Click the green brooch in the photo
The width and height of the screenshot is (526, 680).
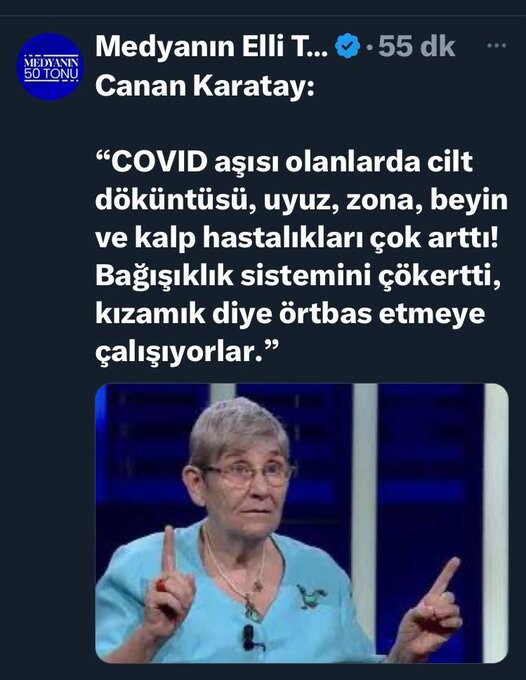[x=311, y=596]
